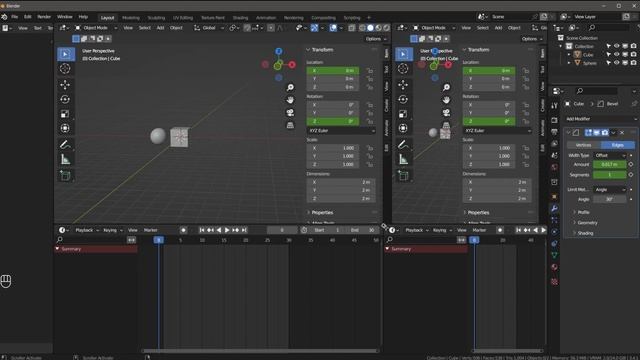
Task: Open the Object Data green triangle tab
Action: click(x=554, y=255)
